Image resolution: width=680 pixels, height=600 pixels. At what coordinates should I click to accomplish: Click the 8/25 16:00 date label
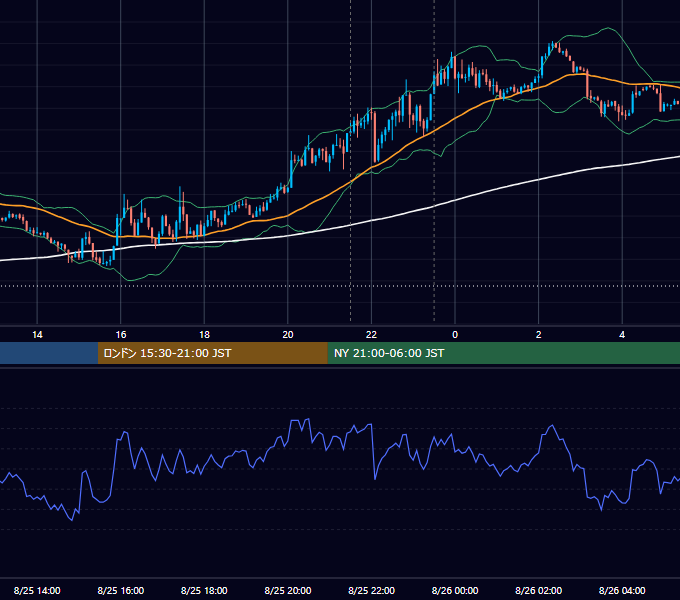(x=121, y=590)
